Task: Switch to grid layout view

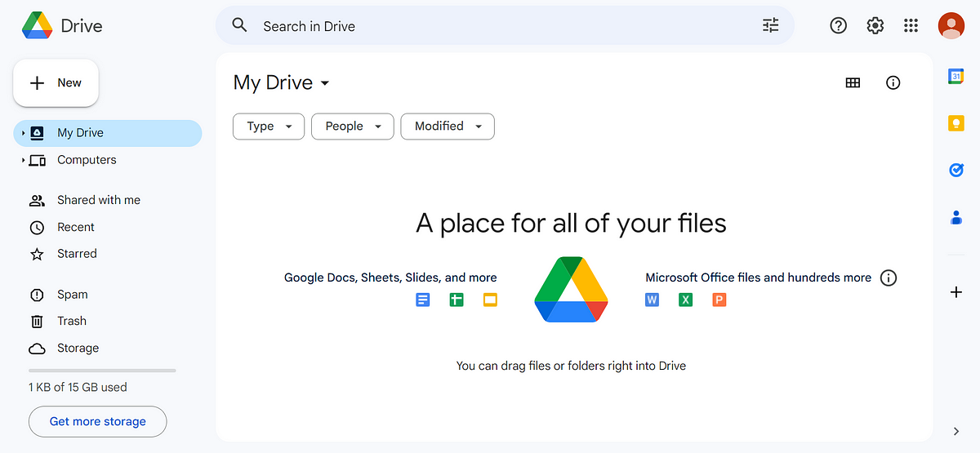Action: (x=853, y=82)
